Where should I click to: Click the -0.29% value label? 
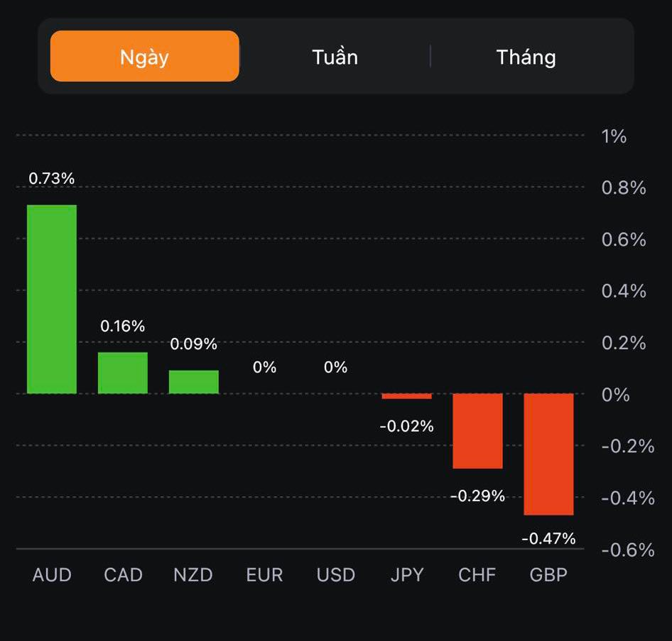coord(477,496)
